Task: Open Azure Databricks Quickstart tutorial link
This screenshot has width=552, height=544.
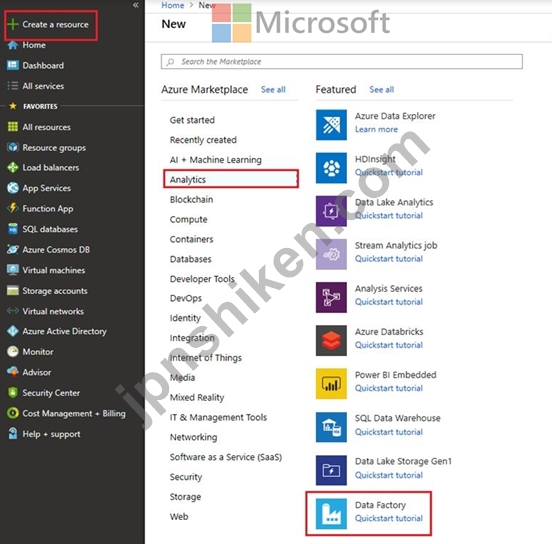Action: pyautogui.click(x=389, y=345)
